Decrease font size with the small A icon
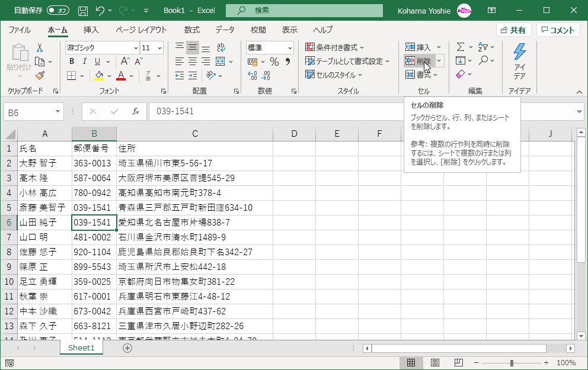Screen dimensions: 588x370 (x=139, y=62)
